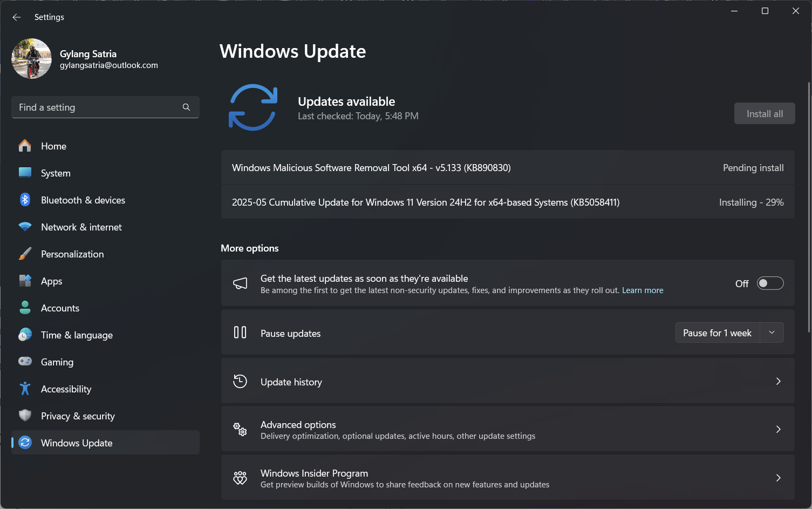Click the Update history clock icon

click(x=240, y=381)
